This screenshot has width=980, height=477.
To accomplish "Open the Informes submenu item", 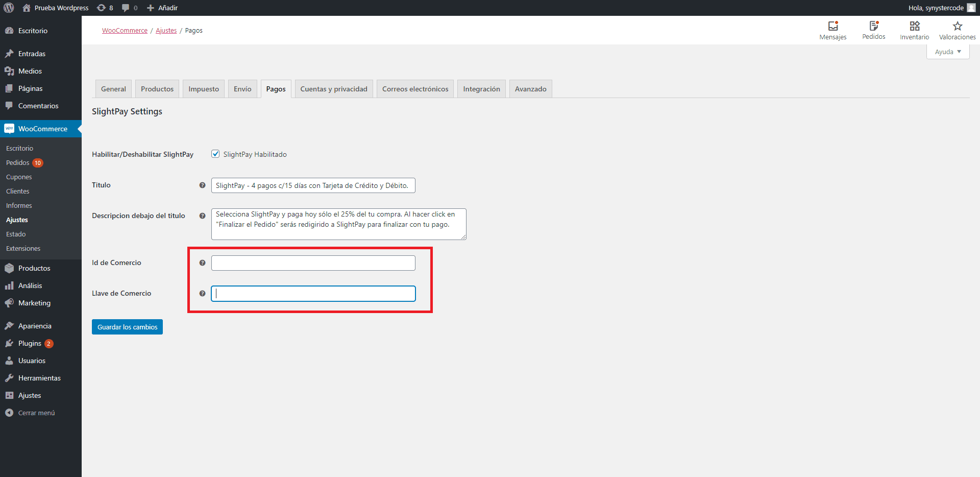I will [19, 206].
